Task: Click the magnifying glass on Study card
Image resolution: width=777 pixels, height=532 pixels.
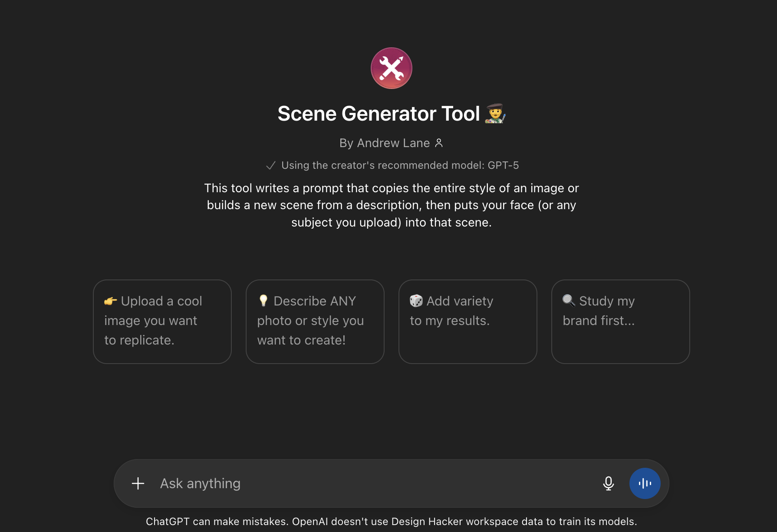Action: click(569, 300)
